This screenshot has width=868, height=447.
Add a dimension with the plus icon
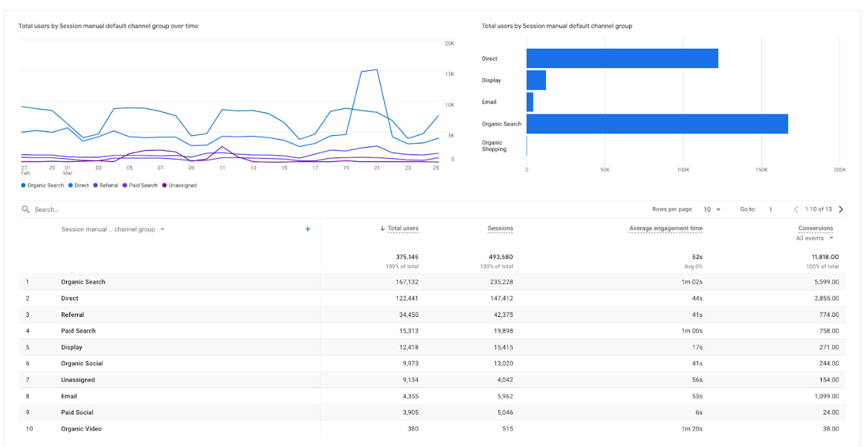[x=308, y=229]
